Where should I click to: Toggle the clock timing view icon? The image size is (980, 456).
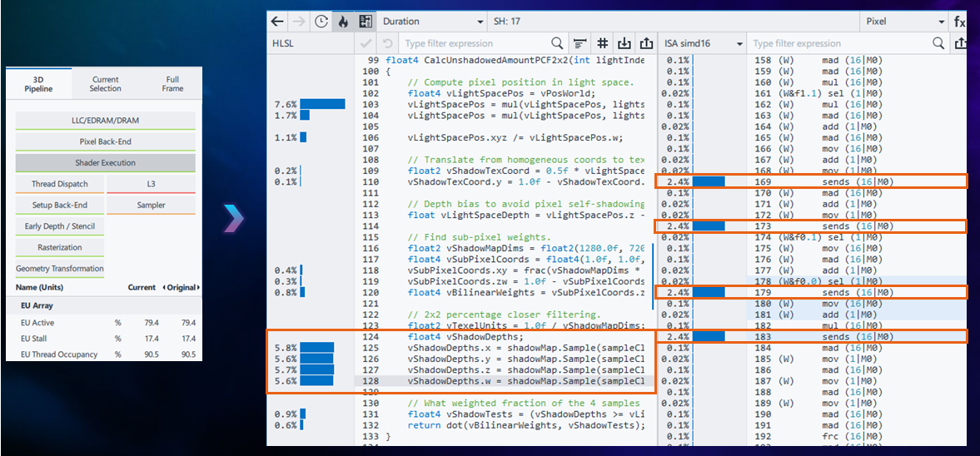pos(321,22)
